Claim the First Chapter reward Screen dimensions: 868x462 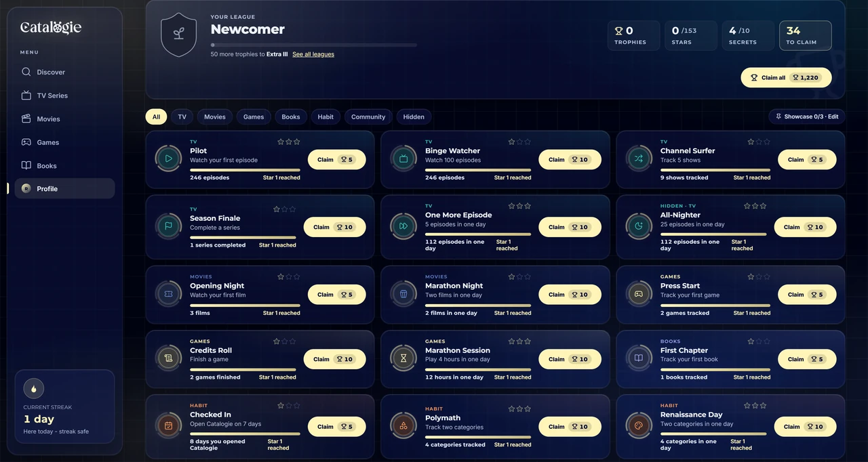coord(807,359)
